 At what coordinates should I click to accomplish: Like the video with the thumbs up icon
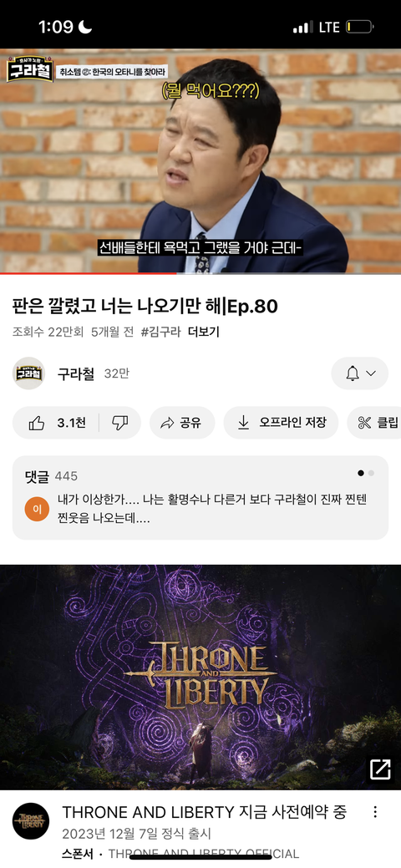[37, 423]
